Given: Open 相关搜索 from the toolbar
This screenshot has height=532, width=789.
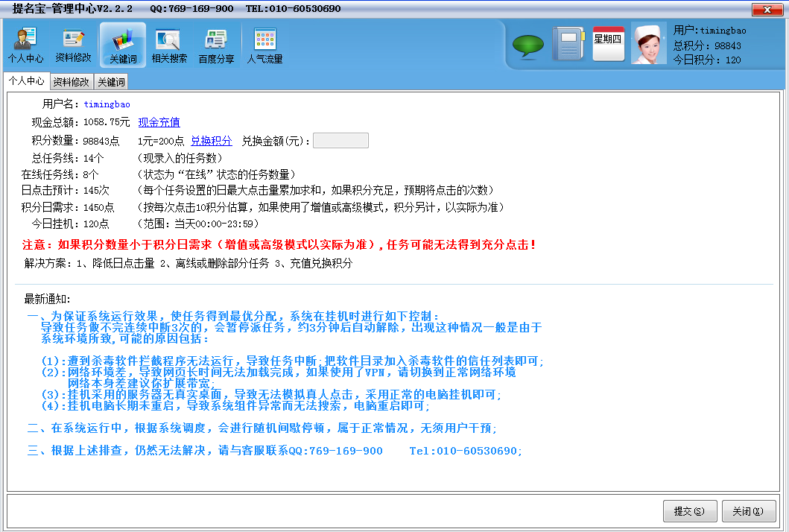Looking at the screenshot, I should 169,45.
